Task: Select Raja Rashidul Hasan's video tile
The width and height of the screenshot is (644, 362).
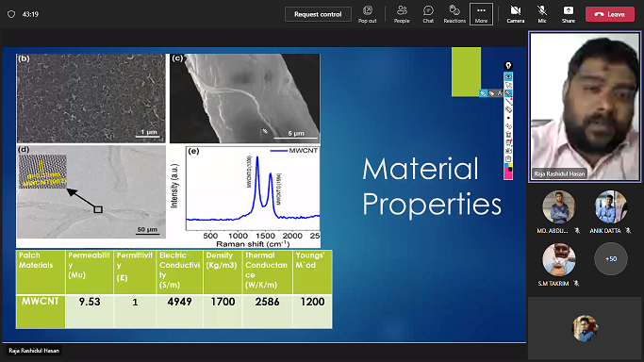Action: [585, 107]
